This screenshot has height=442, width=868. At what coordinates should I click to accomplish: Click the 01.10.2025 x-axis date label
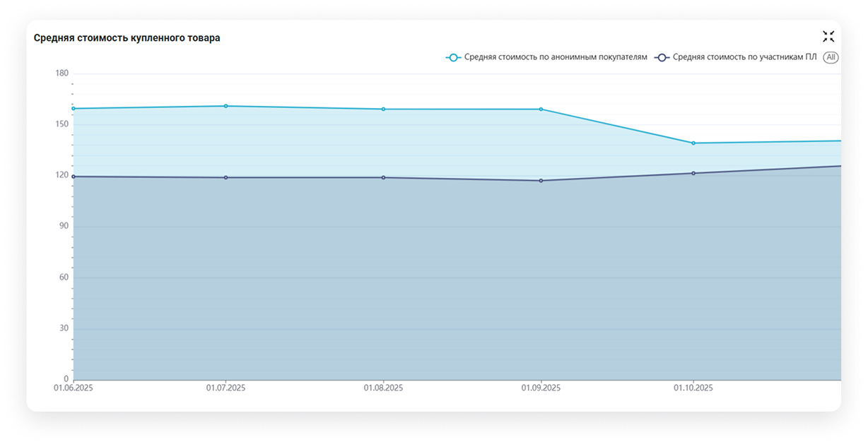click(693, 388)
